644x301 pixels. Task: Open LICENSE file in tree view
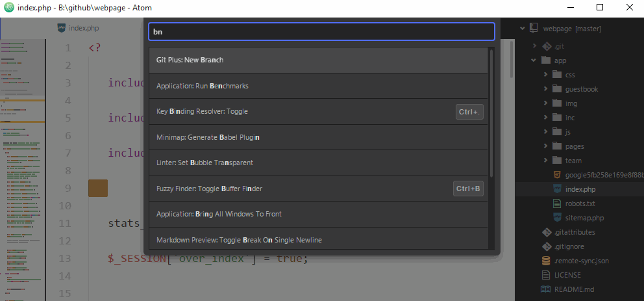[567, 275]
